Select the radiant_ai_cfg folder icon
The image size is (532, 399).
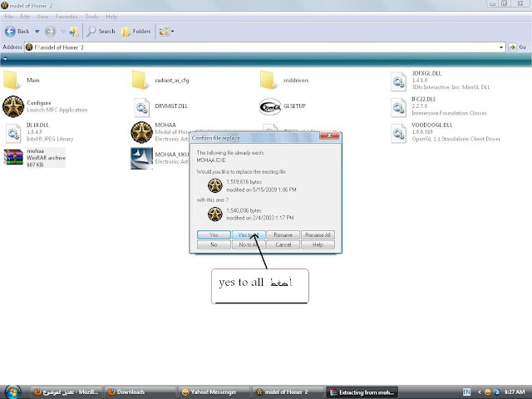coord(140,80)
